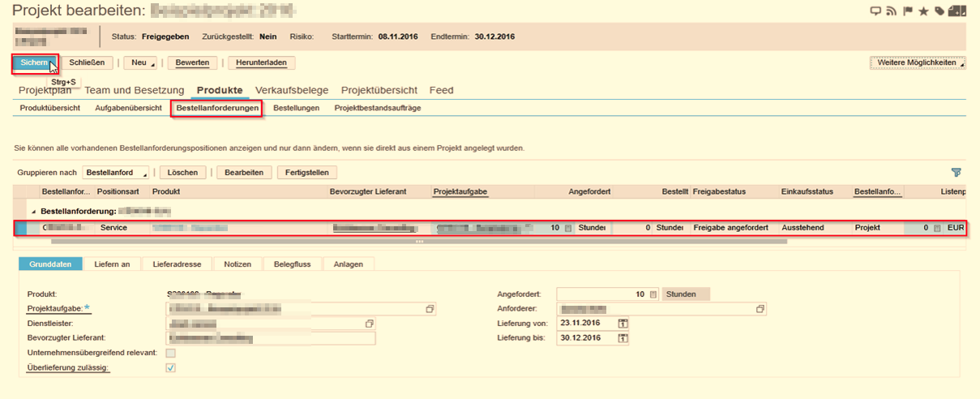Click Sichern to save project
Viewport: 980px width, 399px height.
[x=34, y=62]
